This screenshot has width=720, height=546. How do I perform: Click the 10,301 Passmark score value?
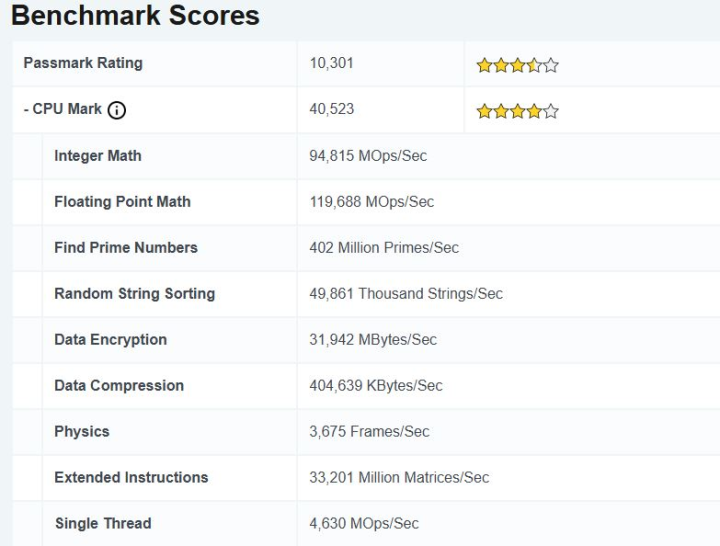tap(332, 63)
